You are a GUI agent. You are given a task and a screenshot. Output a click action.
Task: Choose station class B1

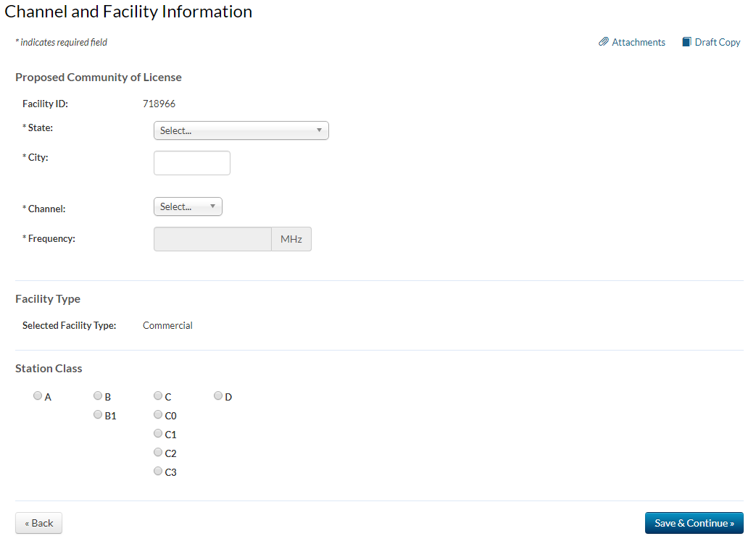(x=97, y=415)
